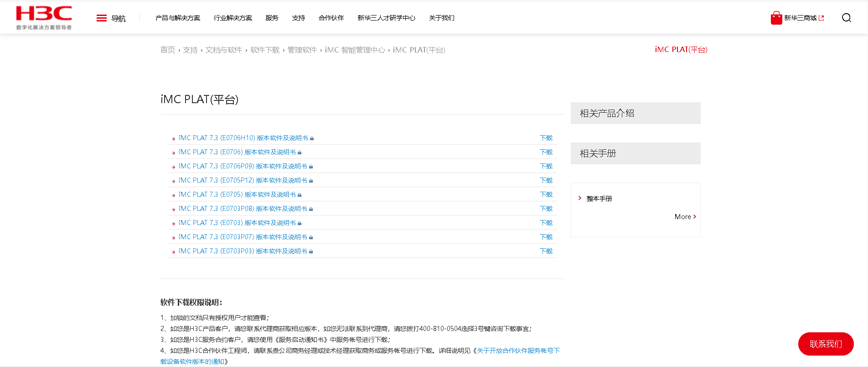Open the hamburger navigation menu icon
The width and height of the screenshot is (868, 367).
[101, 18]
